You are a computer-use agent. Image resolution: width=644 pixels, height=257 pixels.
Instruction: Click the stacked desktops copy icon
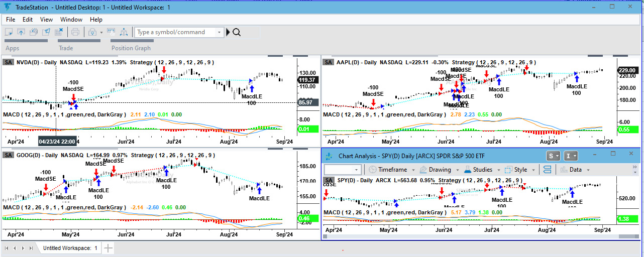34,32
